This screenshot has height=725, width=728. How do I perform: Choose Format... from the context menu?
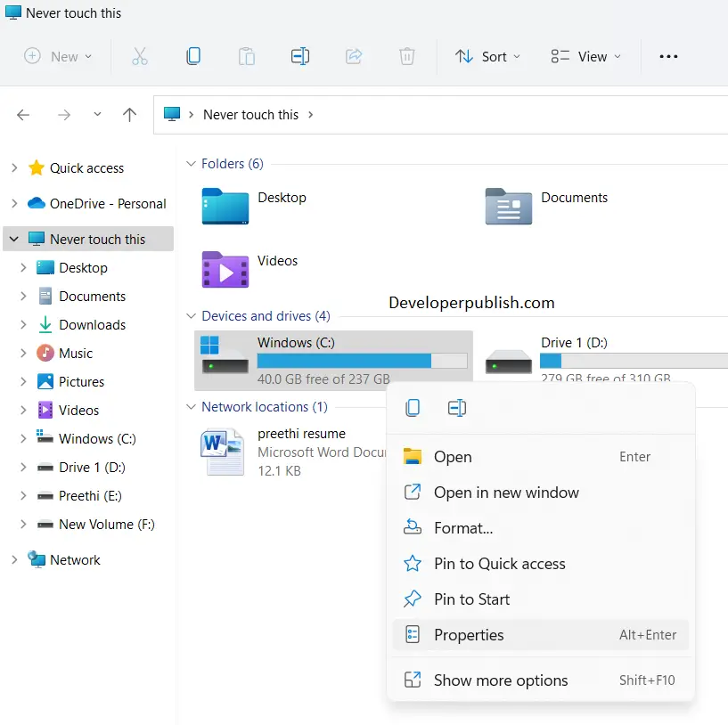[540, 528]
